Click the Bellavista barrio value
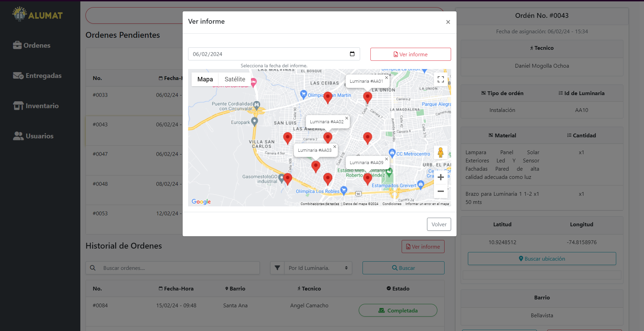The image size is (644, 331). pyautogui.click(x=542, y=316)
